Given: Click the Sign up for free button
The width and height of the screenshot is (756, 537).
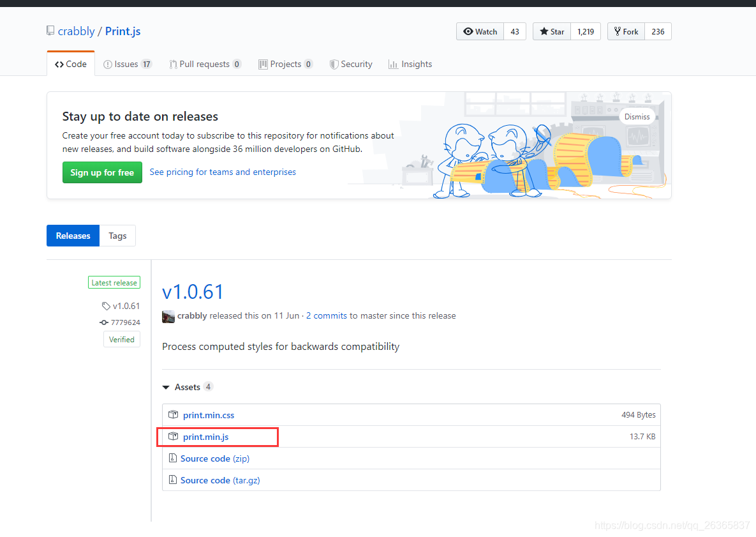Looking at the screenshot, I should click(102, 172).
